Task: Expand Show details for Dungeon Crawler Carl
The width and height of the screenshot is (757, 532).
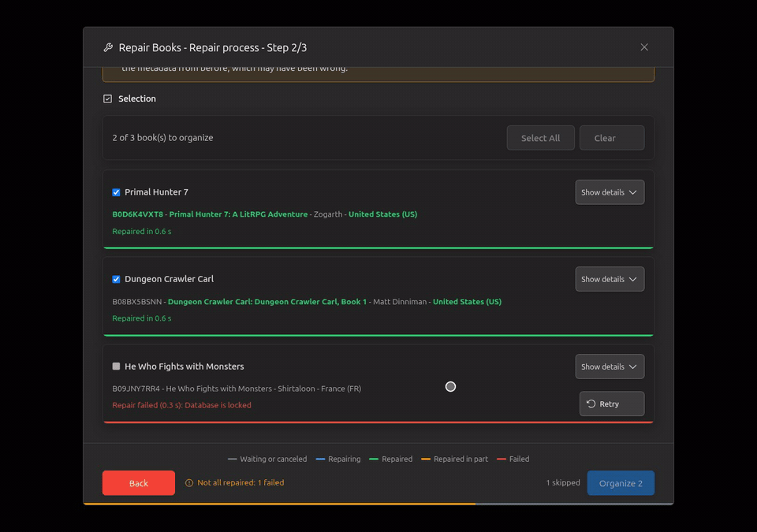Action: (610, 279)
